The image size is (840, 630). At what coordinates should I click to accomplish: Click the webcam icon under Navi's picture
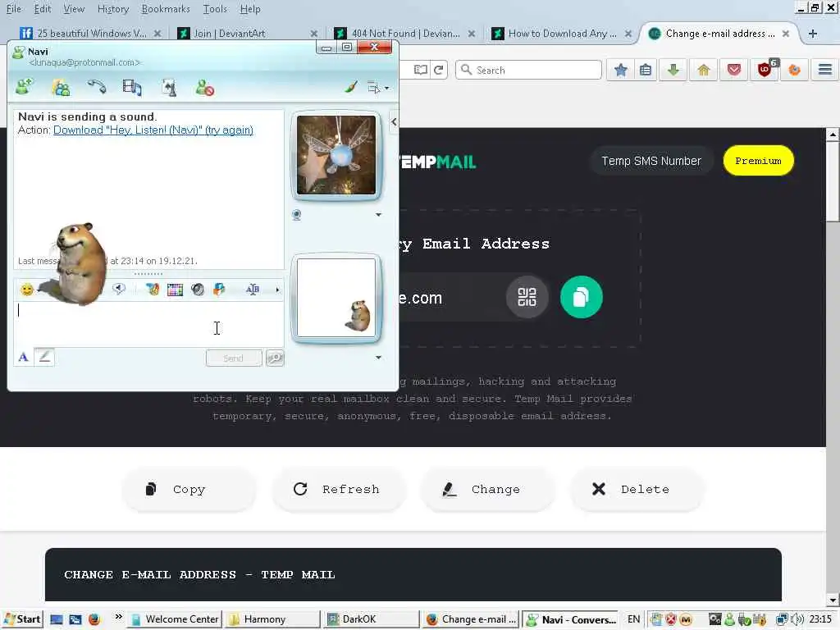297,215
